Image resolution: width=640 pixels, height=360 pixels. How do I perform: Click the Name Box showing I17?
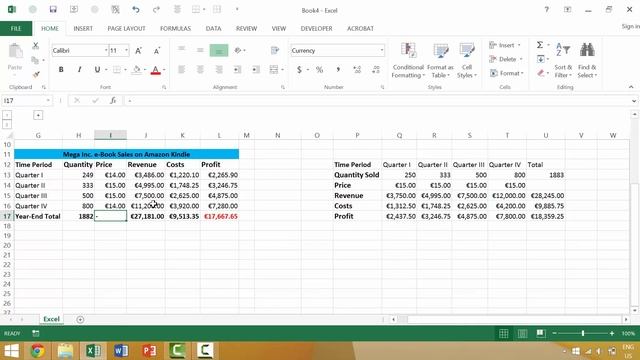click(x=23, y=100)
